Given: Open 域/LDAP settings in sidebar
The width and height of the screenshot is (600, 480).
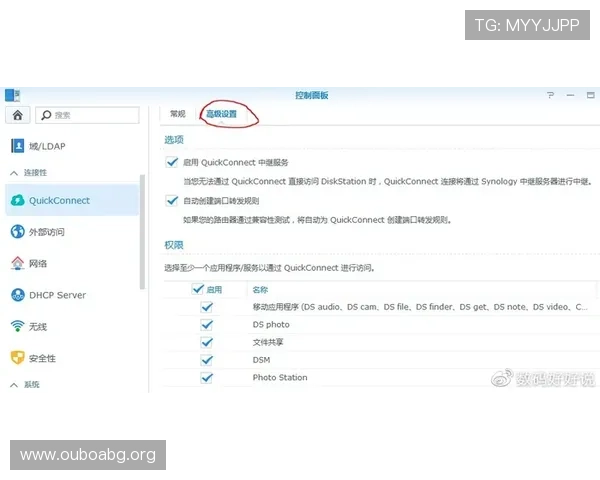Looking at the screenshot, I should pos(73,146).
